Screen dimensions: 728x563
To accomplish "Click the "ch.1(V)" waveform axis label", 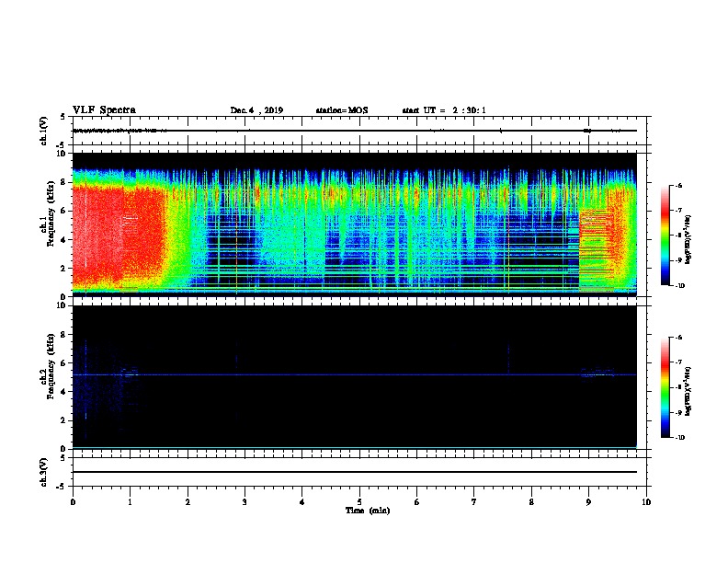I will pos(44,131).
